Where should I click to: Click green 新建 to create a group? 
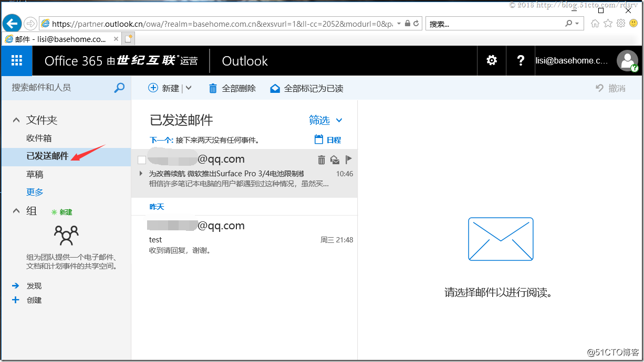(x=61, y=212)
